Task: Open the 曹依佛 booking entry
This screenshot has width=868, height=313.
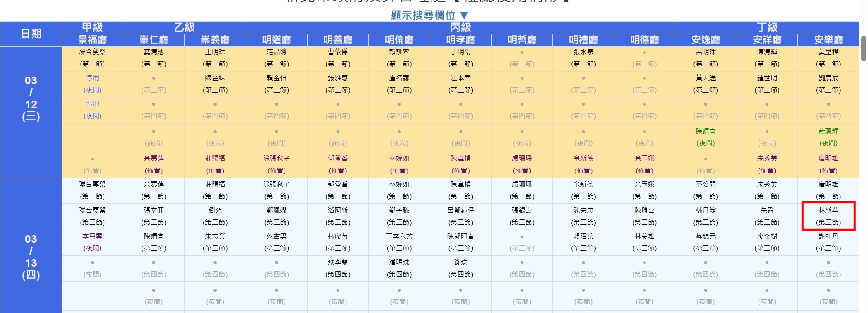Action: [338, 58]
